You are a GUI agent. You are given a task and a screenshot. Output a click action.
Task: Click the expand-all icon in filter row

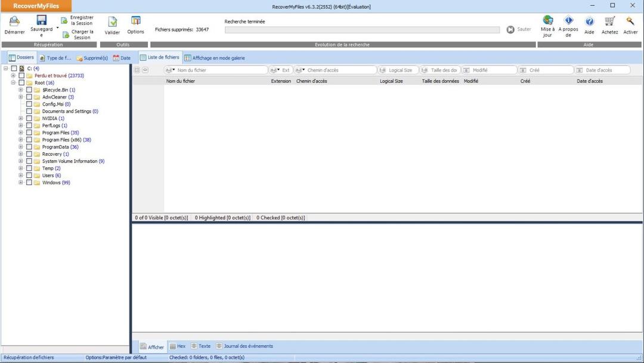click(x=137, y=70)
